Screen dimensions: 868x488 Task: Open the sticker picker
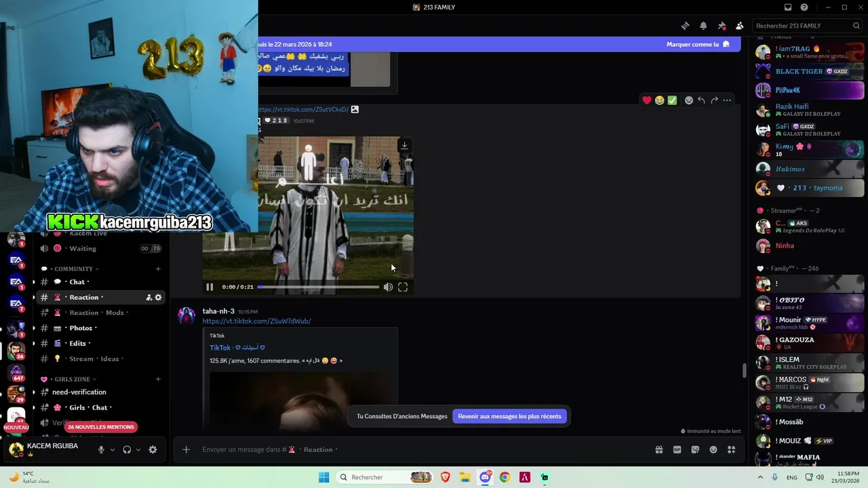click(695, 449)
